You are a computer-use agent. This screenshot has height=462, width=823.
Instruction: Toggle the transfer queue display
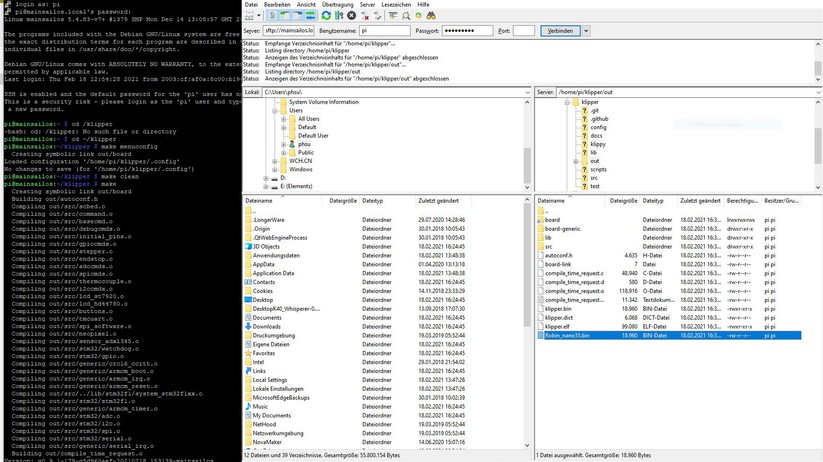point(310,16)
